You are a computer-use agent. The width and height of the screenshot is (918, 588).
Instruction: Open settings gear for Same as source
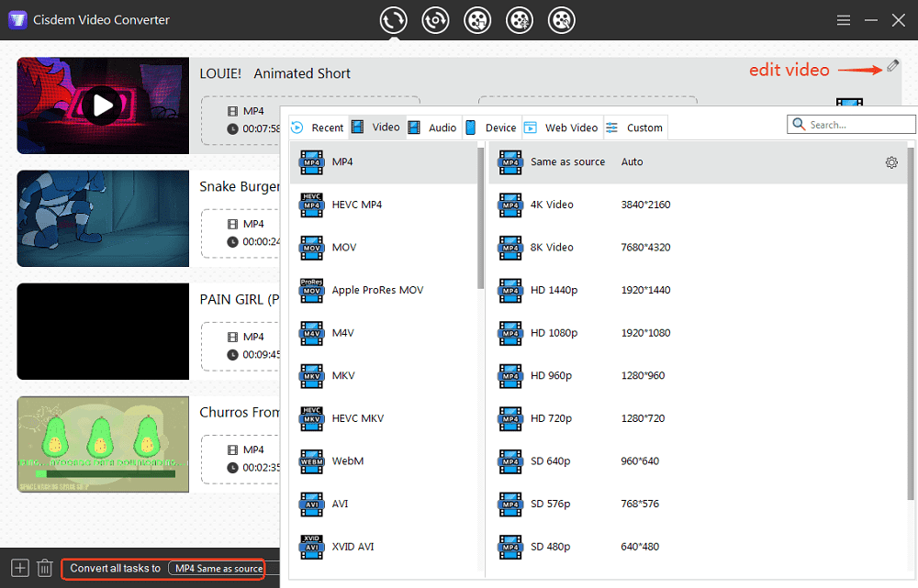tap(891, 162)
